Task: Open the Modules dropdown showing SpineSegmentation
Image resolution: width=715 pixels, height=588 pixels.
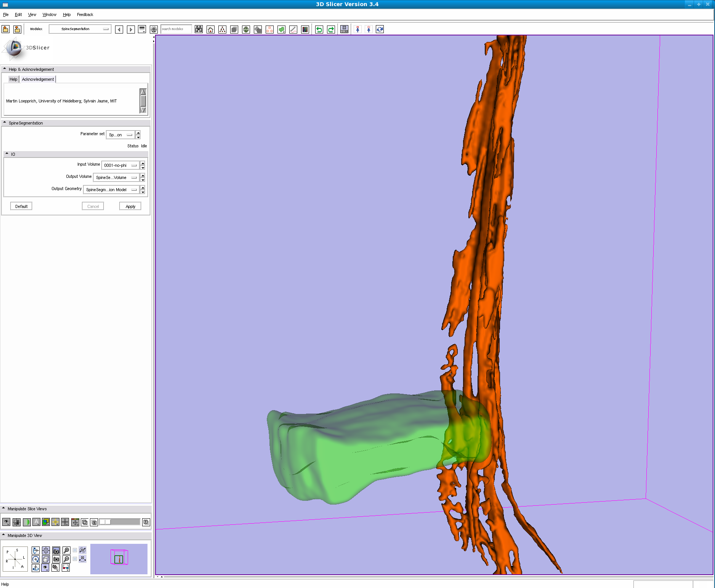Action: [80, 29]
